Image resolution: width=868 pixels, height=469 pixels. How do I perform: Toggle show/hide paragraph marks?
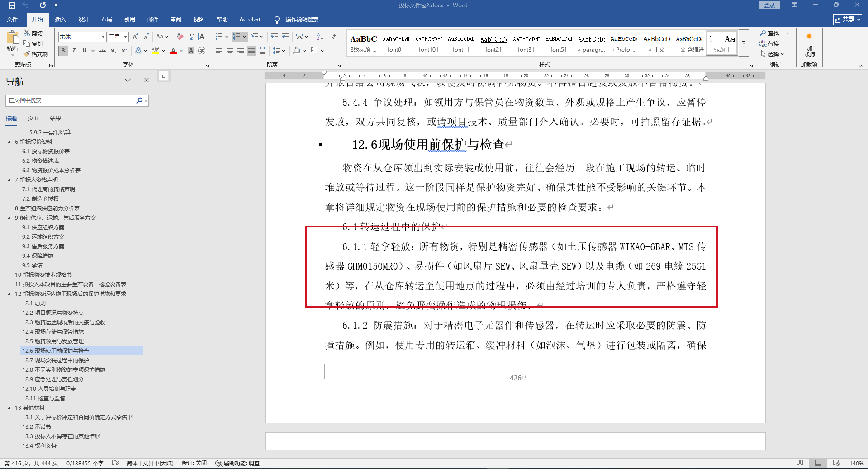click(334, 37)
